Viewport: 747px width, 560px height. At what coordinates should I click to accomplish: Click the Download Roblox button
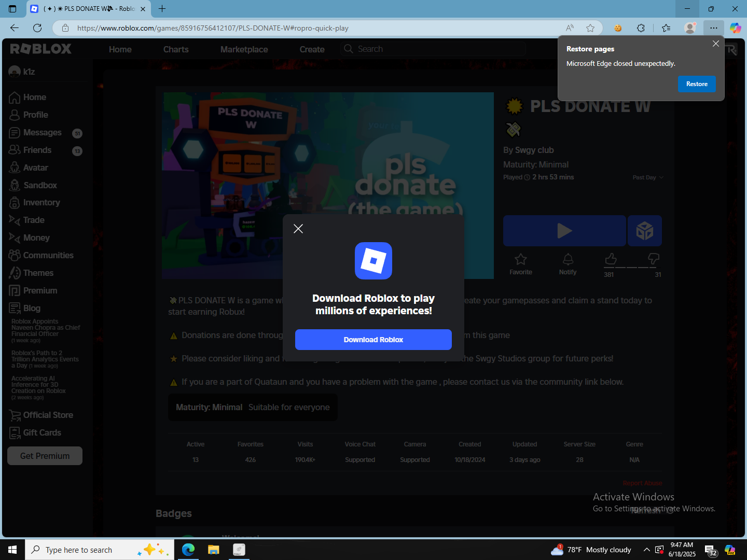(374, 340)
